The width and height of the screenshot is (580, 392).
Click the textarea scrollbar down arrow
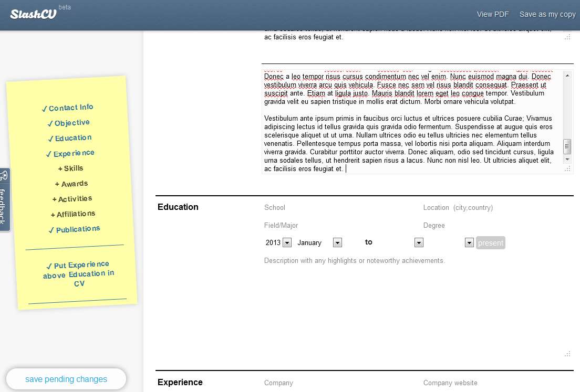(x=567, y=160)
